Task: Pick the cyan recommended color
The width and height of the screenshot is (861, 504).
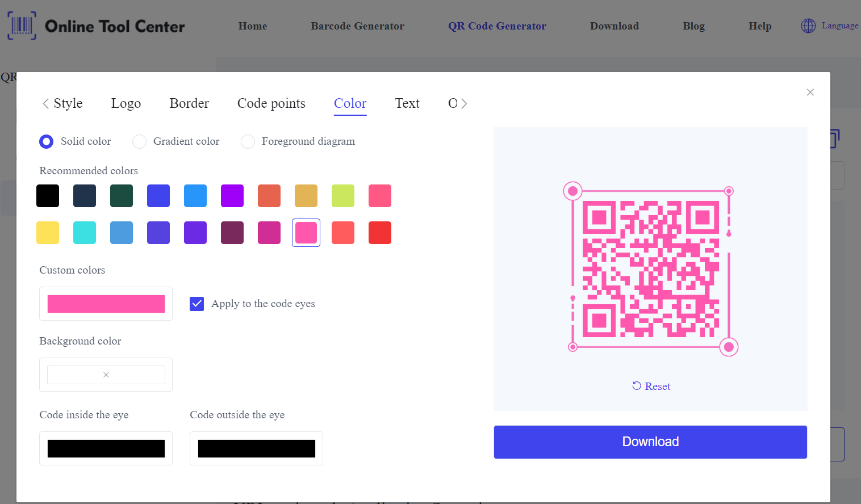Action: tap(85, 233)
